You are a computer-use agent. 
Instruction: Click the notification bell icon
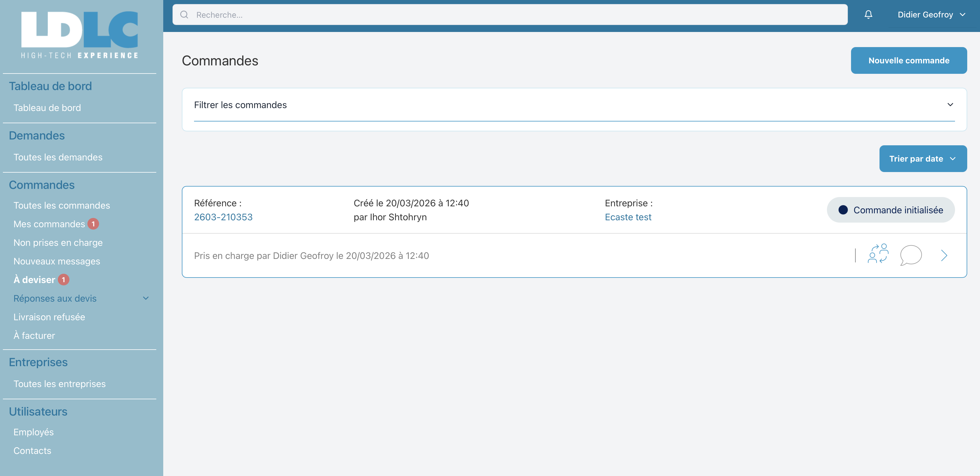pyautogui.click(x=868, y=15)
